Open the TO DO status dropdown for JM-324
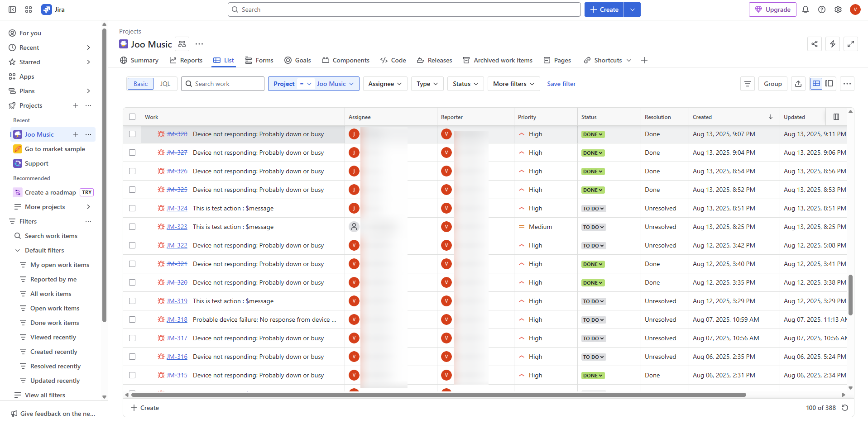The height and width of the screenshot is (424, 868). click(593, 209)
